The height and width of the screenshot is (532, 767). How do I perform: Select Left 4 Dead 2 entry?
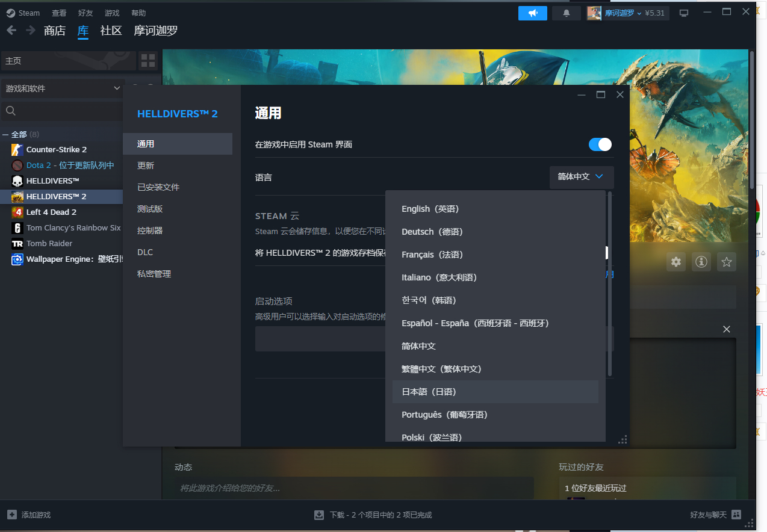point(51,212)
